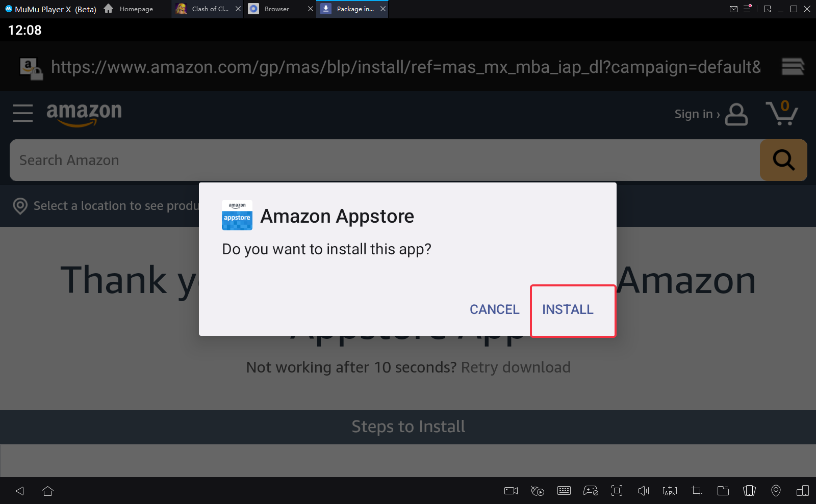Click CANCEL in the install dialog
816x504 pixels.
tap(494, 310)
